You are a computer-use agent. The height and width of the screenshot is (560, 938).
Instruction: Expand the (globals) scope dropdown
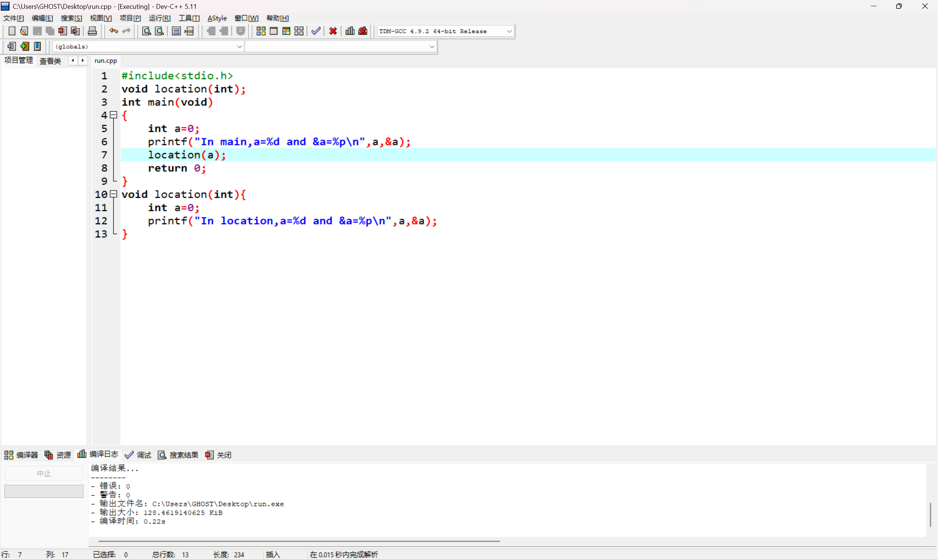tap(239, 47)
